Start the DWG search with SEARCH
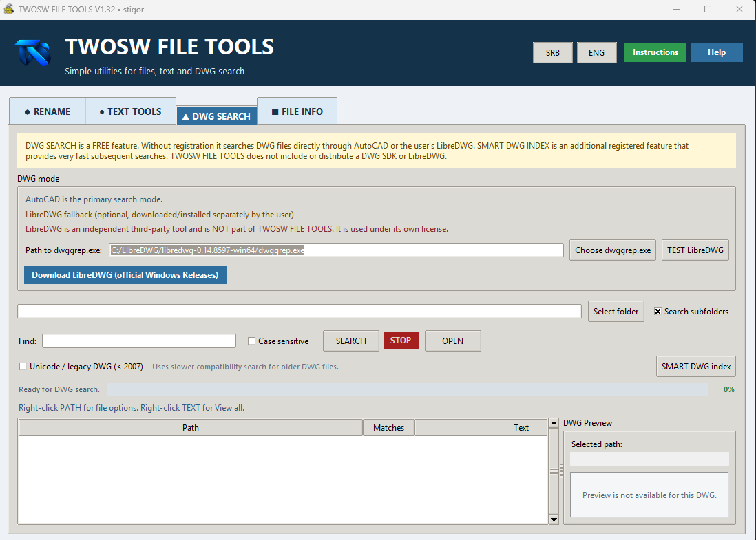Viewport: 756px width, 540px height. [351, 341]
